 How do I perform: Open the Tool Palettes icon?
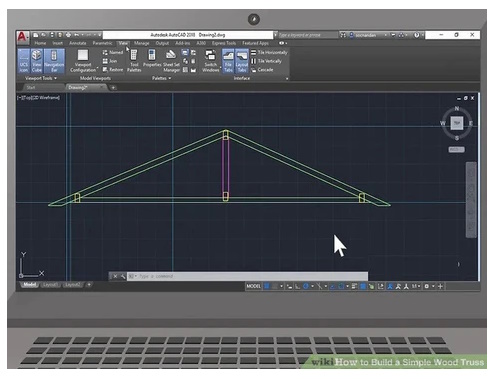tap(134, 61)
